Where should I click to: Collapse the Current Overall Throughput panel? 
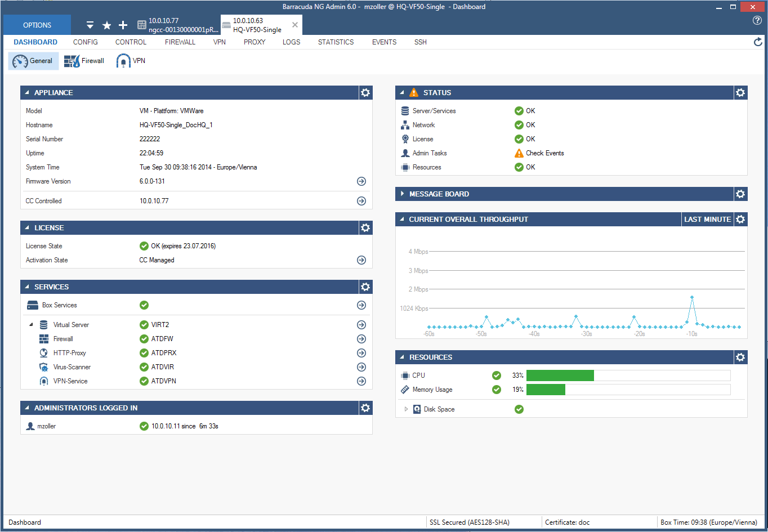click(x=402, y=220)
